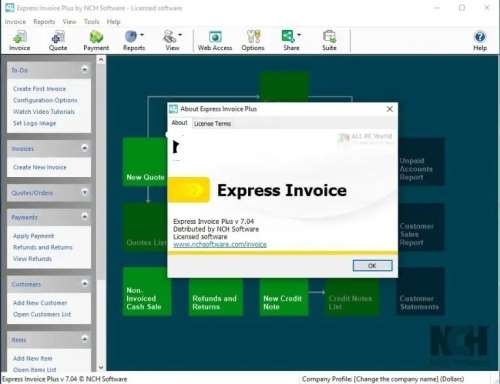Screen dimensions: 500x384
Task: Open Web Access from toolbar
Action: (x=215, y=41)
